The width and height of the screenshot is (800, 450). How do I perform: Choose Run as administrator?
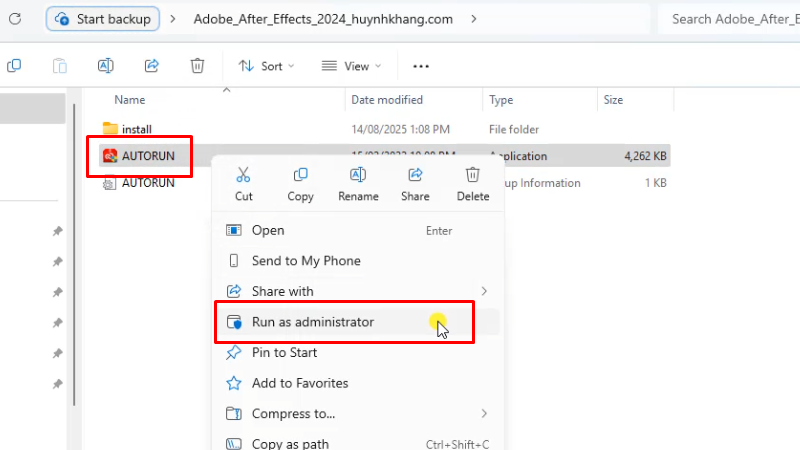[x=358, y=322]
